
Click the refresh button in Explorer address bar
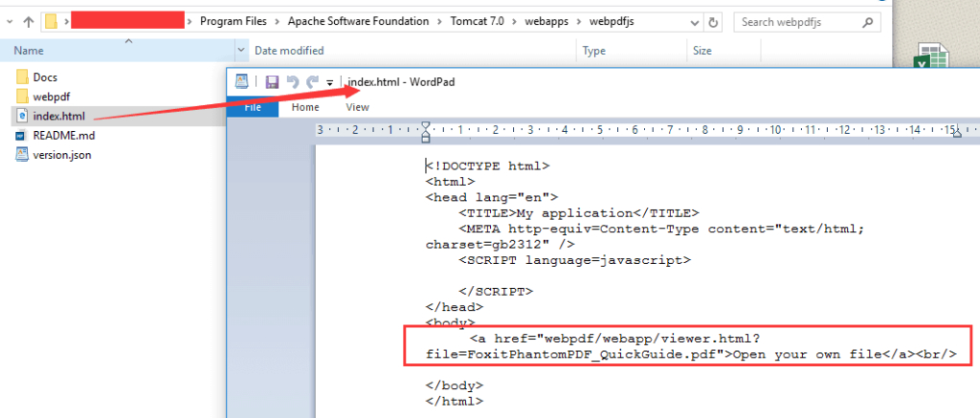point(713,22)
